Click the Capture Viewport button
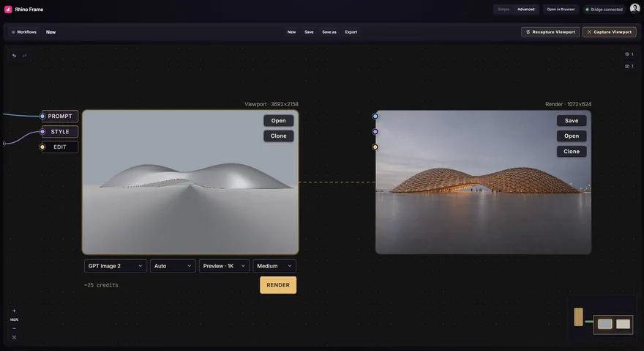This screenshot has width=644, height=351. pos(610,32)
